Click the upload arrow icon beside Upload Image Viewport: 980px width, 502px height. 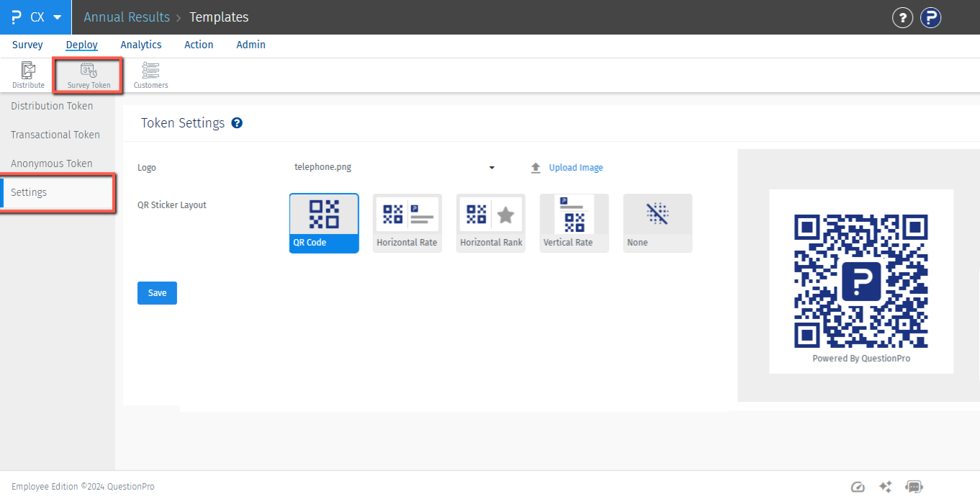click(536, 168)
